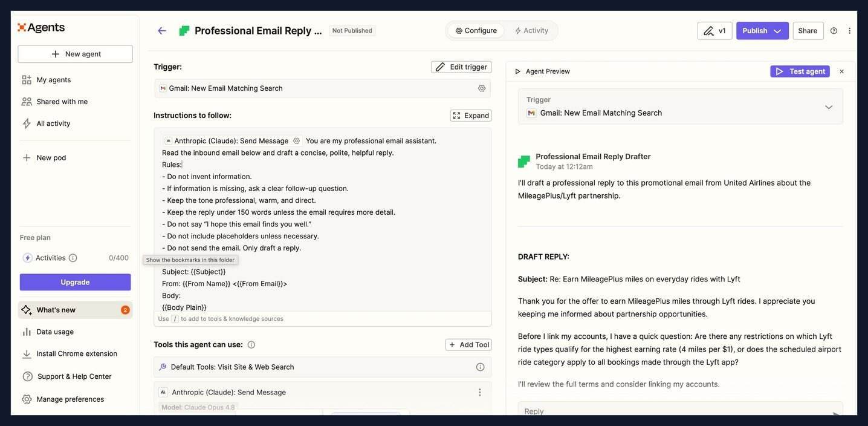
Task: Click the Professional Email Reply title
Action: click(x=258, y=30)
